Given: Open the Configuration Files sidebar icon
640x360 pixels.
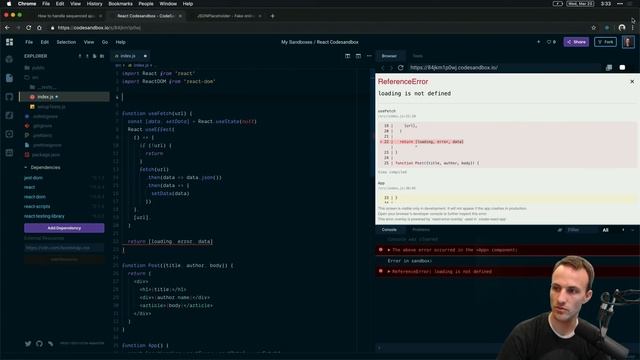Looking at the screenshot, I should [9, 134].
